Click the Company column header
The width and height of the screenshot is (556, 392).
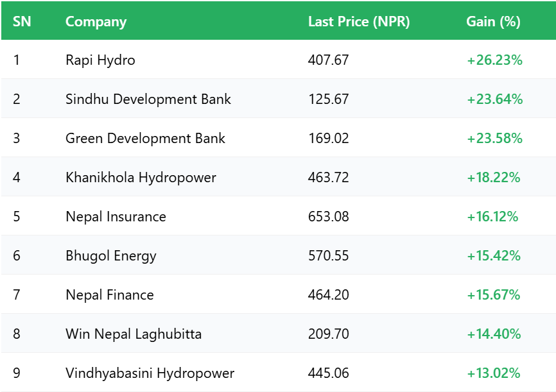coord(96,22)
